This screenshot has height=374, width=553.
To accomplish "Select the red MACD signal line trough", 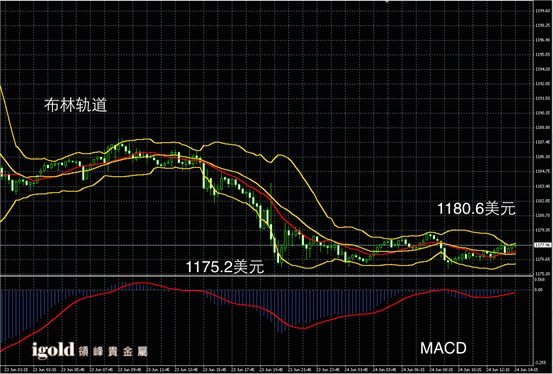I will pyautogui.click(x=303, y=328).
